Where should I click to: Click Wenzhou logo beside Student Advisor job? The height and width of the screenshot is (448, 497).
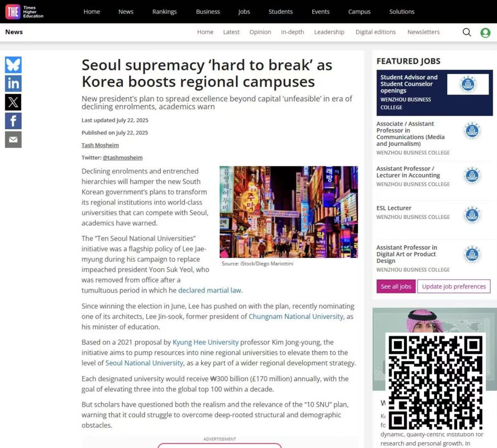point(468,84)
